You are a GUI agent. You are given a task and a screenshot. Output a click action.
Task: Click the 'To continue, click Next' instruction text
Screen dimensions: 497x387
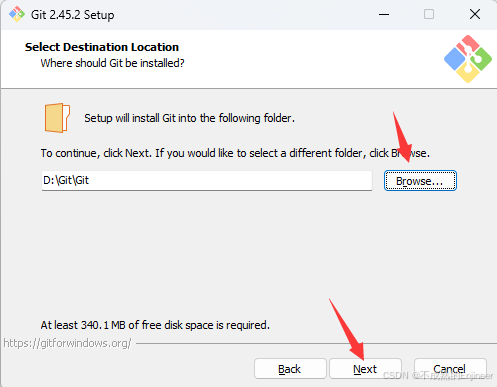[x=235, y=153]
